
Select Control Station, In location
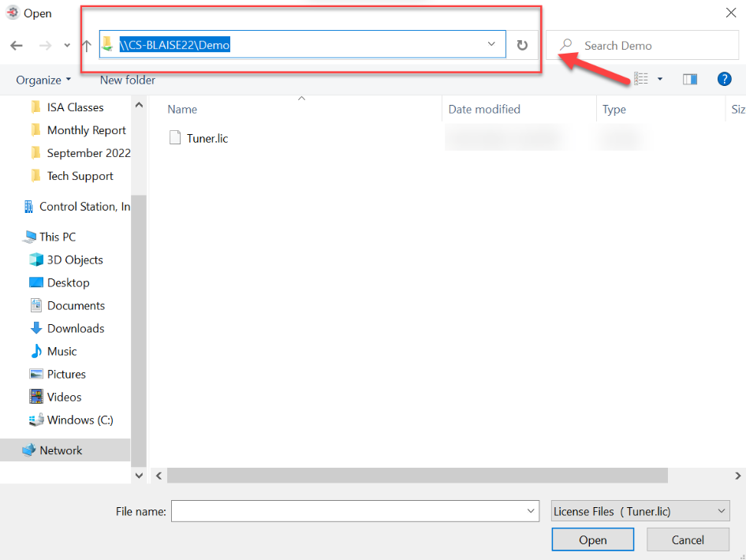click(x=77, y=207)
